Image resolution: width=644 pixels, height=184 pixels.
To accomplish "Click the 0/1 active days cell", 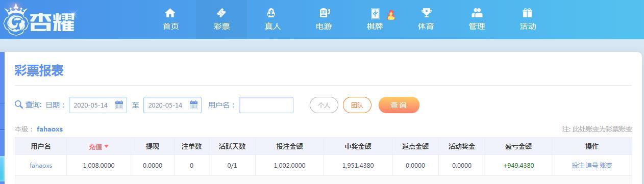I will [232, 166].
